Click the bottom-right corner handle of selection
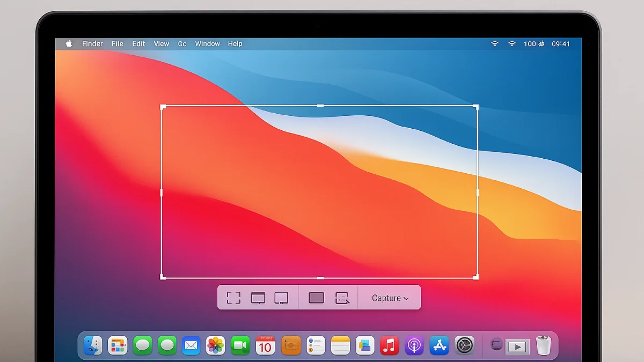Image resolution: width=644 pixels, height=362 pixels. [475, 277]
